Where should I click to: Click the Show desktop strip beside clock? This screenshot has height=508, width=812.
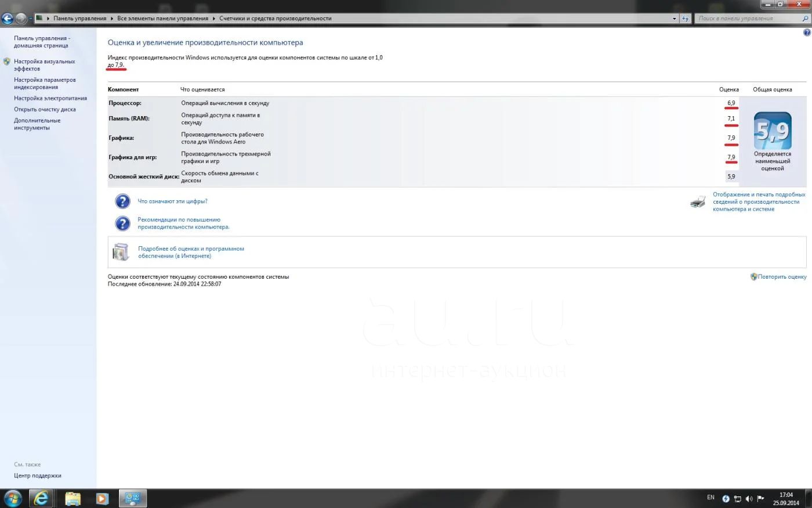[808, 498]
